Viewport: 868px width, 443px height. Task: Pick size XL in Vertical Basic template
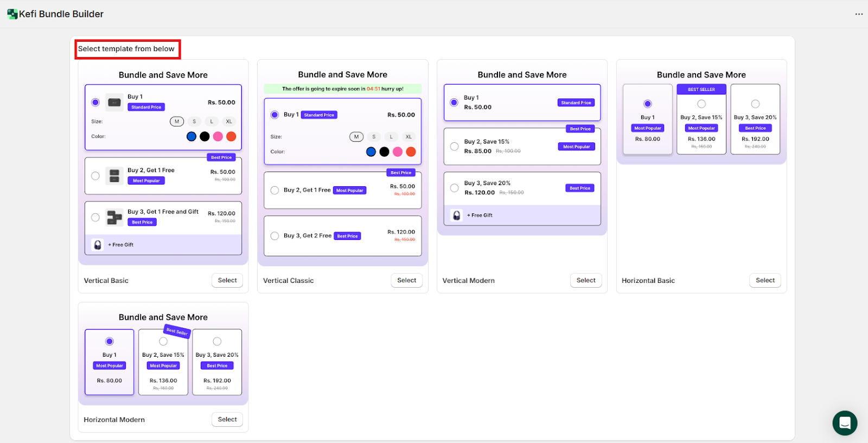229,122
